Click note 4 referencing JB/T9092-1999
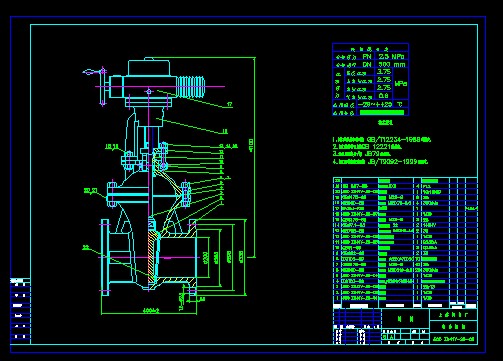The image size is (503, 361). click(380, 162)
